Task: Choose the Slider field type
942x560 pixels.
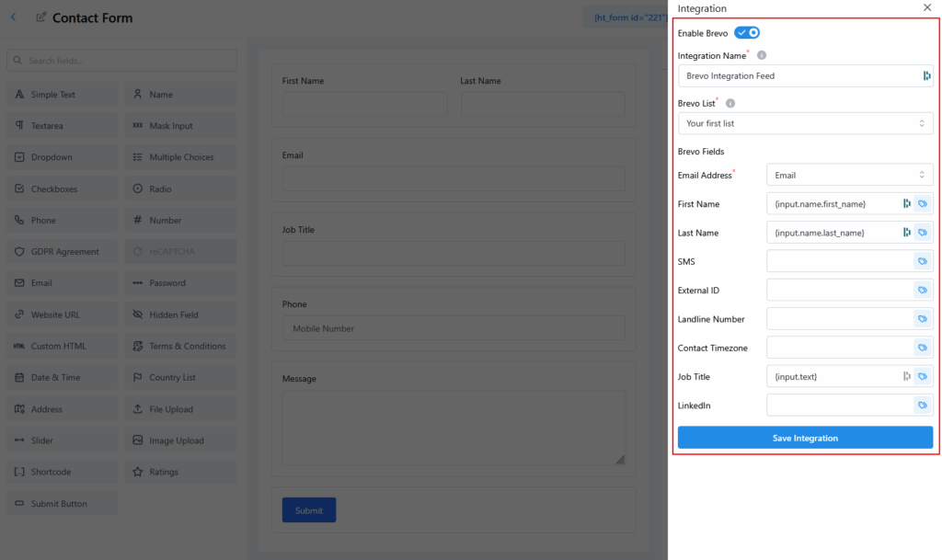Action: [63, 440]
